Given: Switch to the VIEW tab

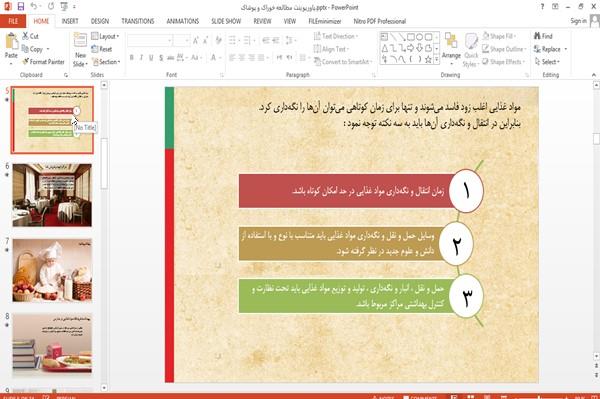Looking at the screenshot, I should (290, 21).
